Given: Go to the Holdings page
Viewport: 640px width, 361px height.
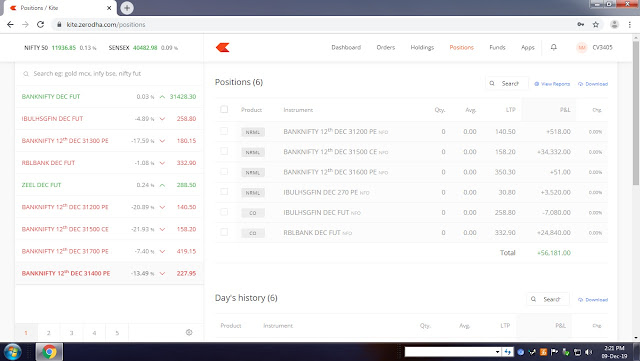Looking at the screenshot, I should tap(422, 47).
